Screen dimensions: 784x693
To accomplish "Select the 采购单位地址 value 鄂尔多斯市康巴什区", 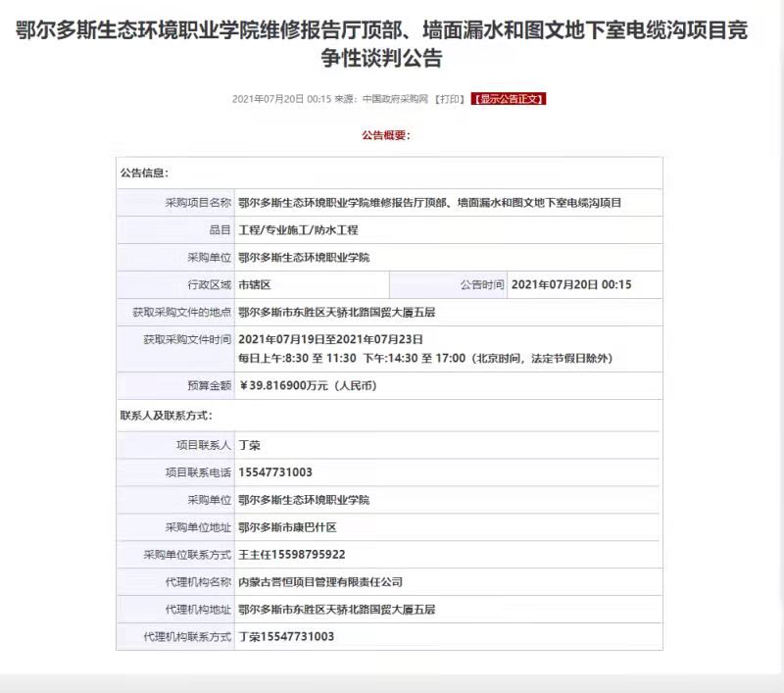I will (287, 527).
